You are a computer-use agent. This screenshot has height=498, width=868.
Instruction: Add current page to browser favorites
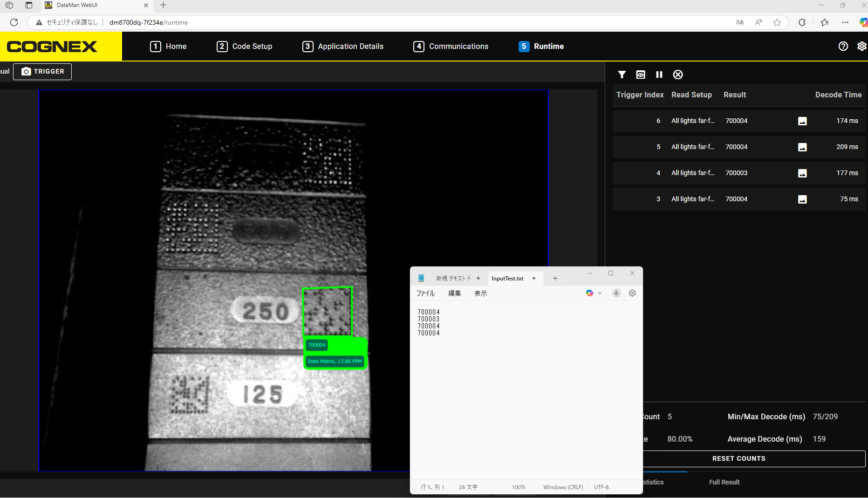[777, 22]
